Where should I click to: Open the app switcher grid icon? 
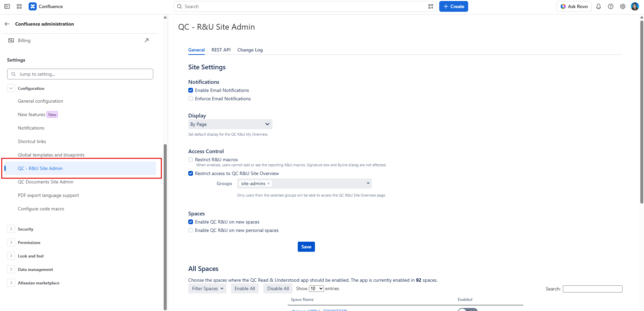(19, 6)
